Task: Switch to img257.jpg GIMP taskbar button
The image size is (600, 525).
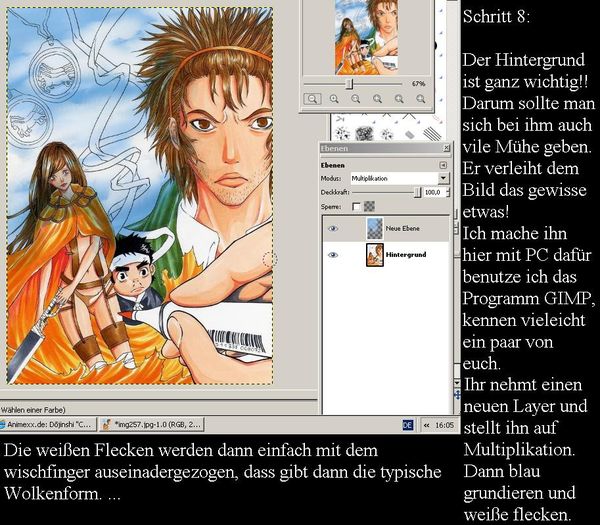Action: (x=152, y=424)
